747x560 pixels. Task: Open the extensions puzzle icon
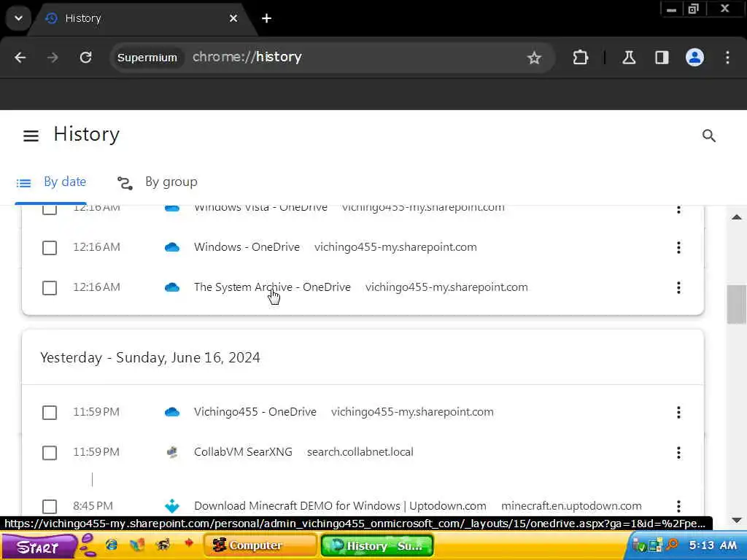pos(580,58)
